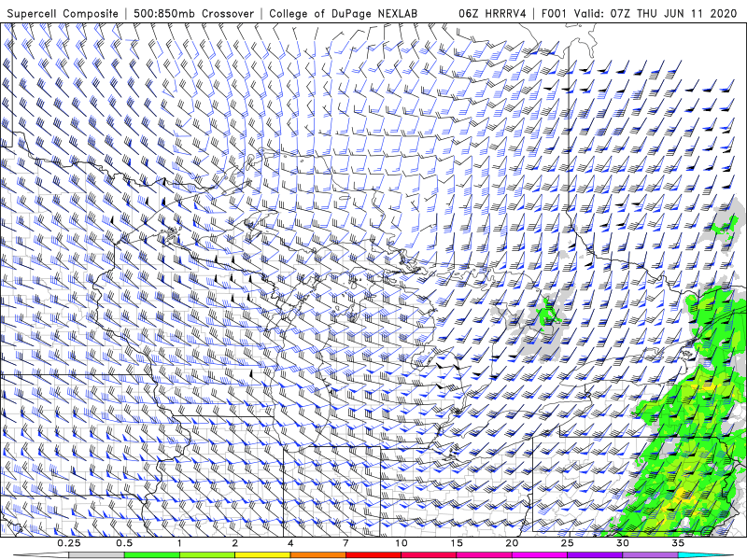Viewport: 747px width, 560px height.
Task: Click the cyan swatch above 35
Action: (x=705, y=555)
